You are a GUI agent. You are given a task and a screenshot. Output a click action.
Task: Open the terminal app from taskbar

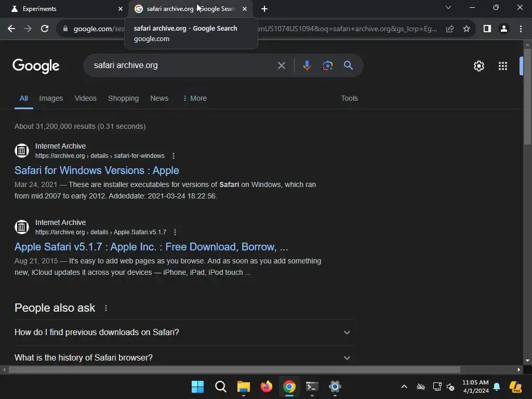click(312, 387)
